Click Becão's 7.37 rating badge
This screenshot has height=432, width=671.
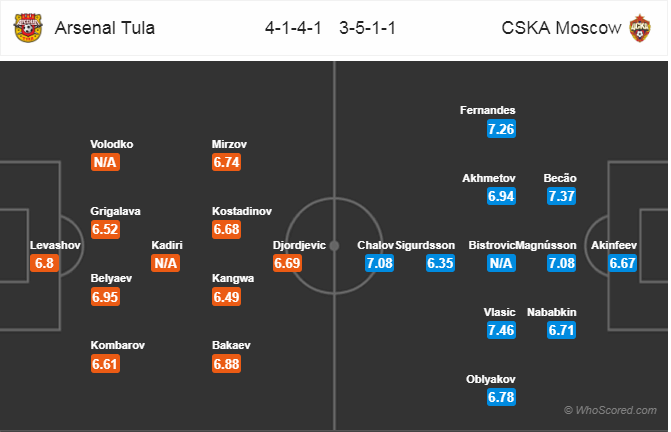point(561,196)
